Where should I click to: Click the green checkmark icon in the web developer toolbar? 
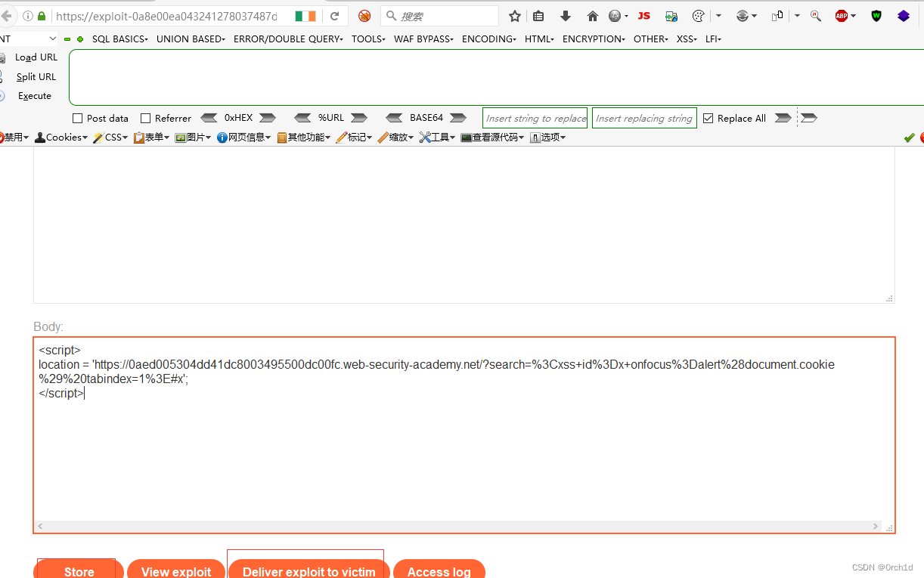coord(910,138)
